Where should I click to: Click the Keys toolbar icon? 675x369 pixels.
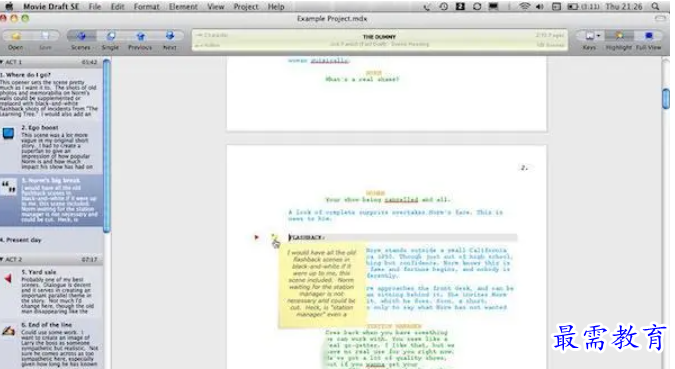coord(589,36)
